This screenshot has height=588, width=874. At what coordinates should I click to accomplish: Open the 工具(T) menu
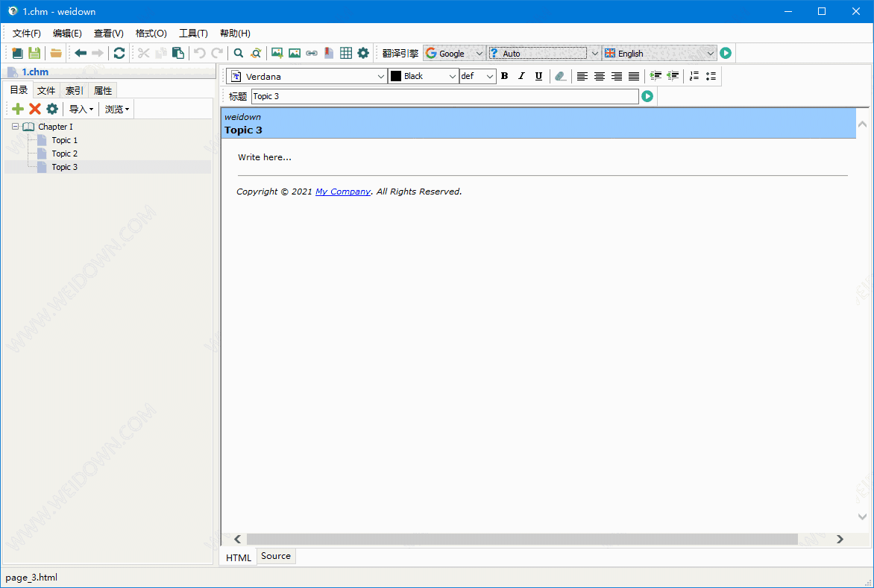(193, 34)
